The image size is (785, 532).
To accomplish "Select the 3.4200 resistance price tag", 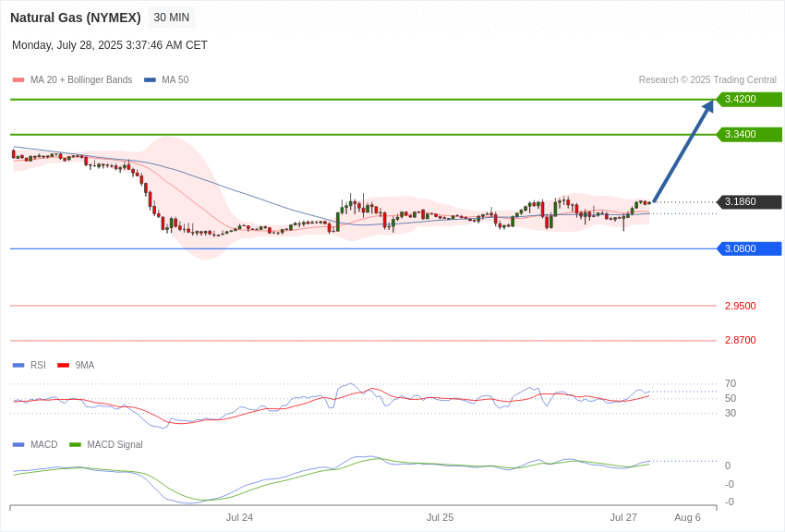I will [750, 99].
